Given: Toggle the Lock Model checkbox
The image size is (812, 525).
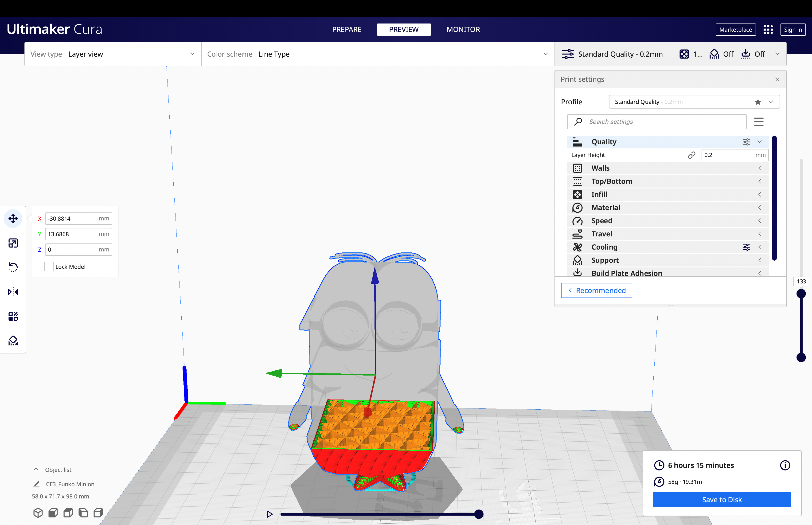Looking at the screenshot, I should (x=49, y=266).
